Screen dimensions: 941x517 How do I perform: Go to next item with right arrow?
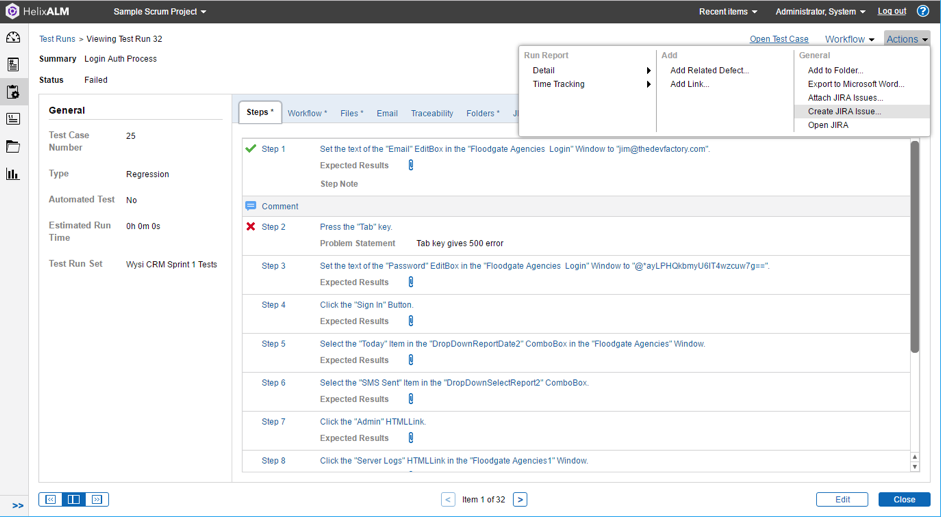520,499
